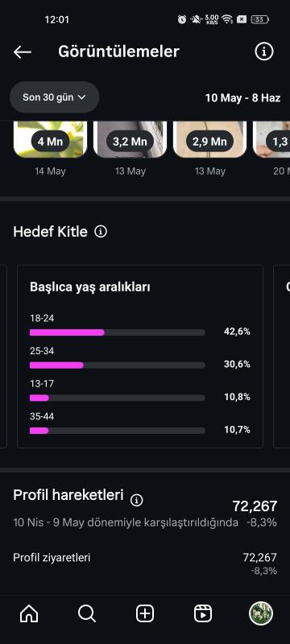
Task: Tap the alarm icon in status bar
Action: tap(182, 19)
